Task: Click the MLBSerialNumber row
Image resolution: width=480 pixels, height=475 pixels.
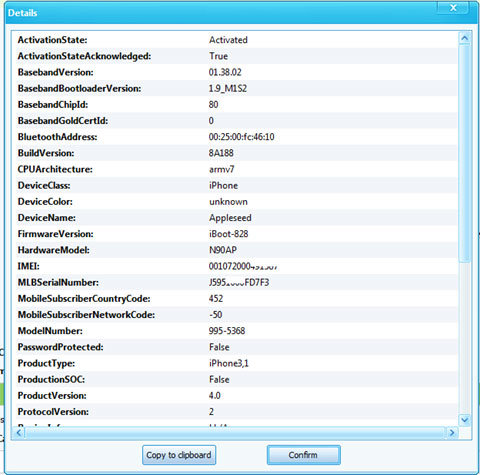Action: tap(237, 282)
